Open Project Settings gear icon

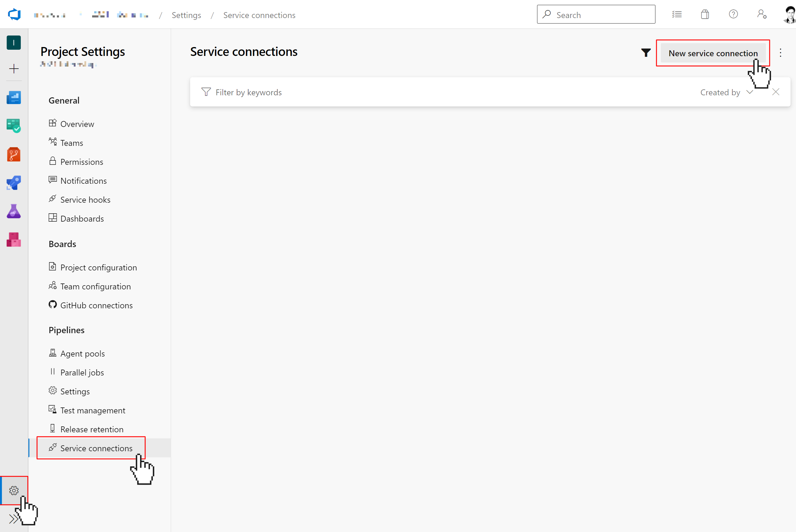14,491
